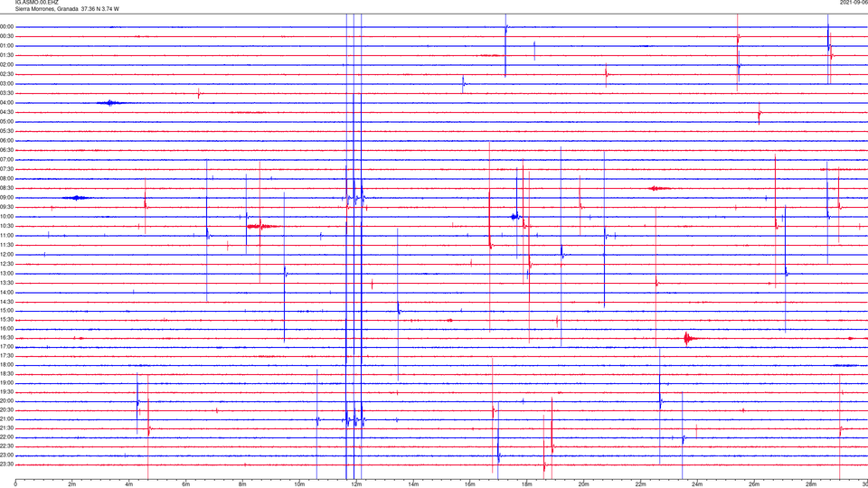Select the 23:00 time label
Image resolution: width=868 pixels, height=488 pixels.
[7, 455]
